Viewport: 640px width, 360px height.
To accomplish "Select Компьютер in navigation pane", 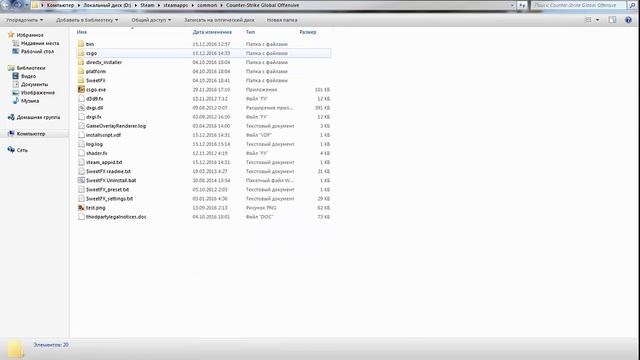I will coord(31,133).
